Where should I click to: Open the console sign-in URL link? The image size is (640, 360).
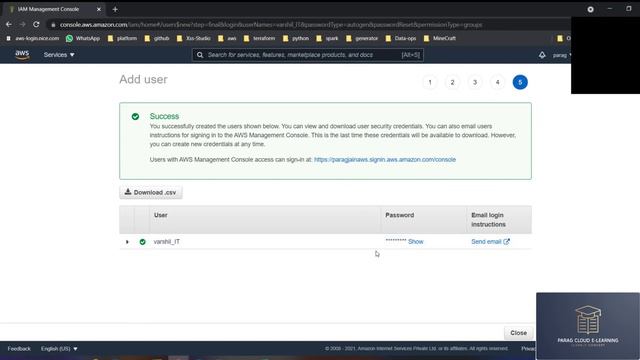point(384,160)
